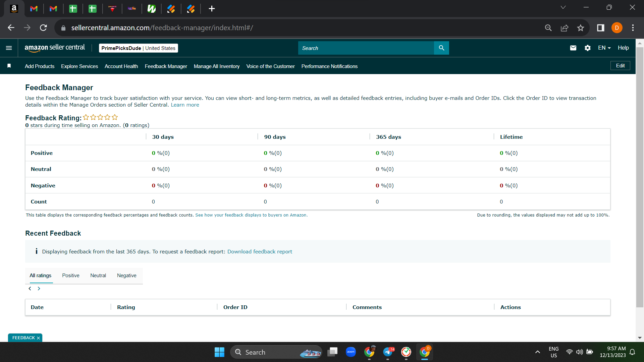Open Add Products menu item
Image resolution: width=644 pixels, height=362 pixels.
[x=40, y=66]
